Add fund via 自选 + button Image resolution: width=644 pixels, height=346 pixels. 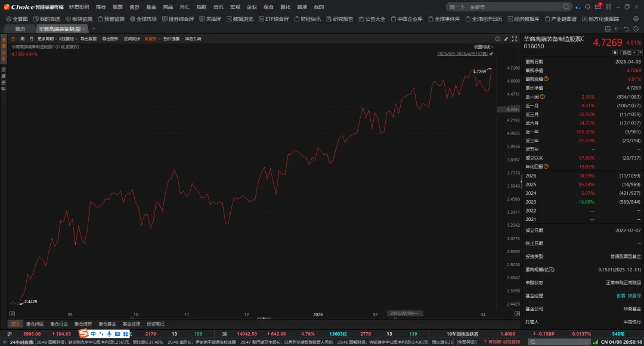coord(629,52)
